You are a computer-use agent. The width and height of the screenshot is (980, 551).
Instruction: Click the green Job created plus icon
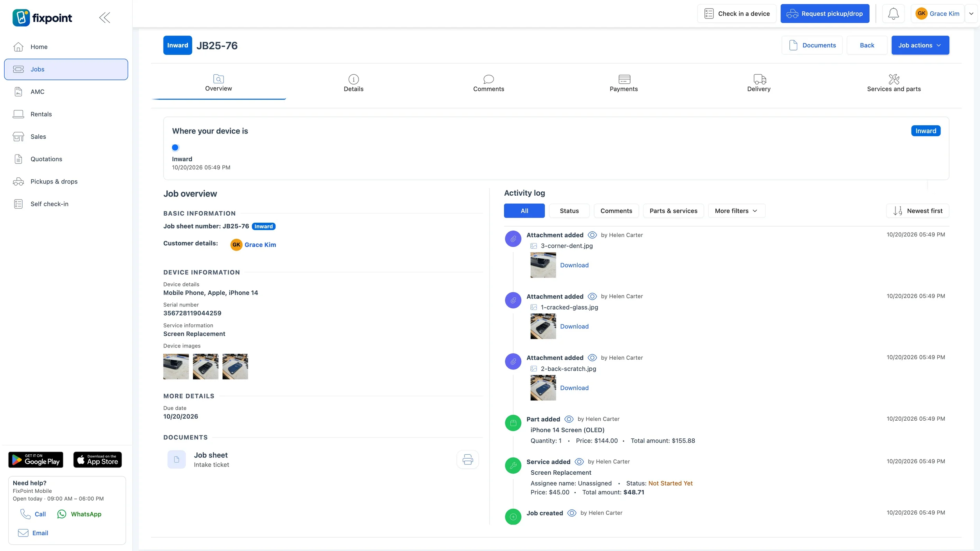(513, 517)
